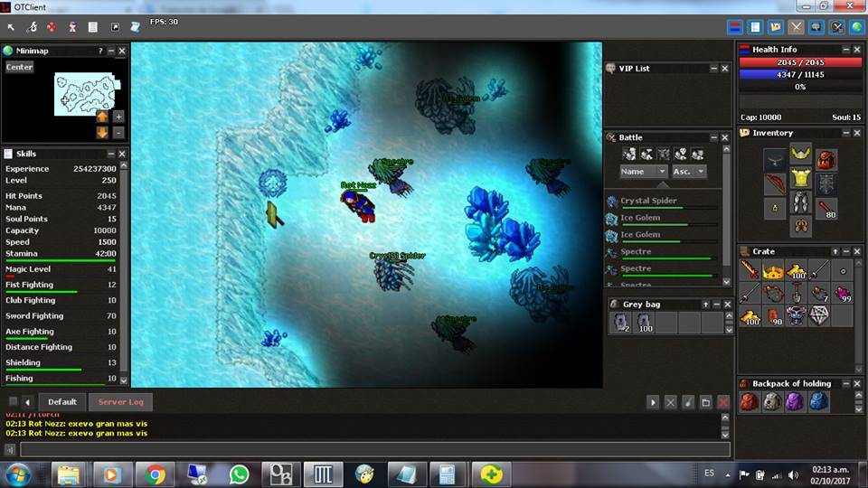Click the boots slot in Inventory
The image size is (868, 488).
[x=800, y=226]
